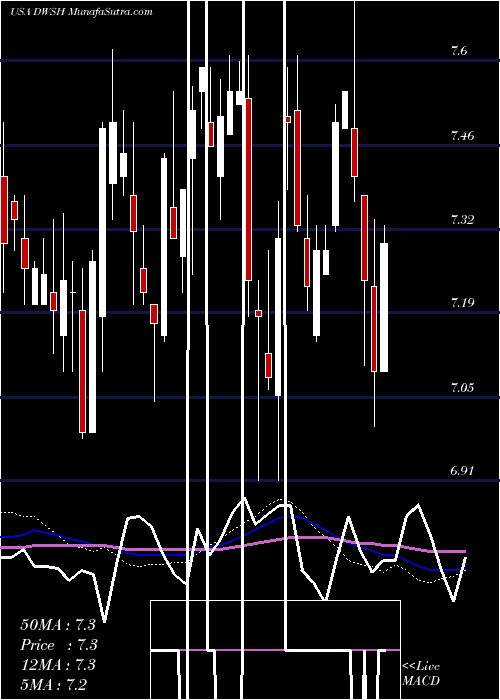The height and width of the screenshot is (700, 500).
Task: Click the 7.19 price axis label
Action: click(x=462, y=303)
